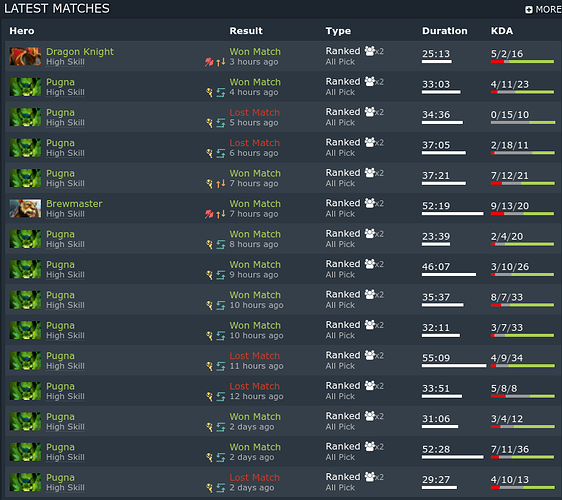Click the Duration column header
Image resolution: width=562 pixels, height=500 pixels.
[444, 31]
